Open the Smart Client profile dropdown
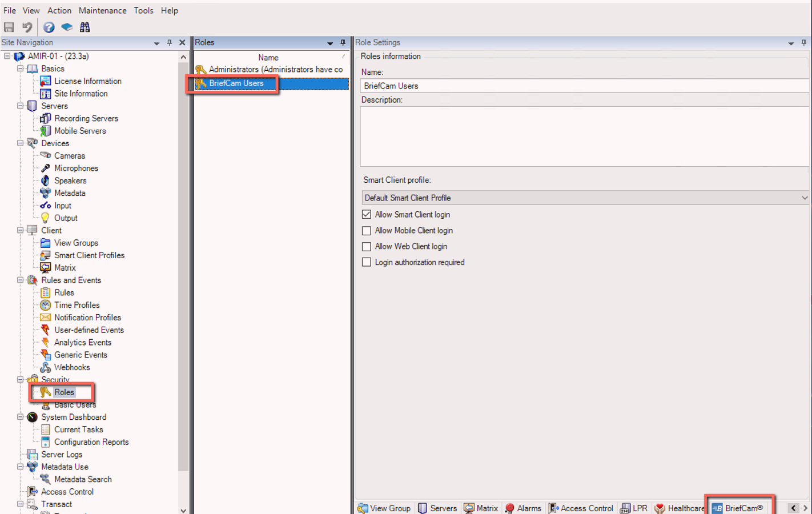The width and height of the screenshot is (812, 514). (x=585, y=198)
